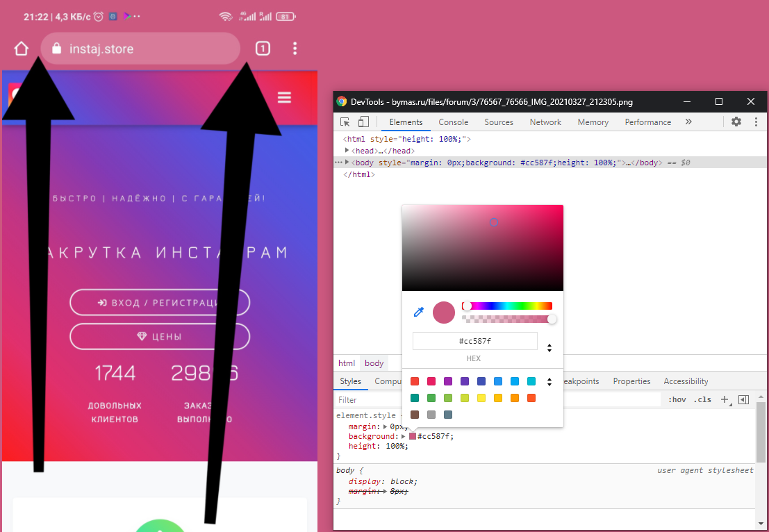769x532 pixels.
Task: Select the inspect element cursor tool
Action: 345,122
